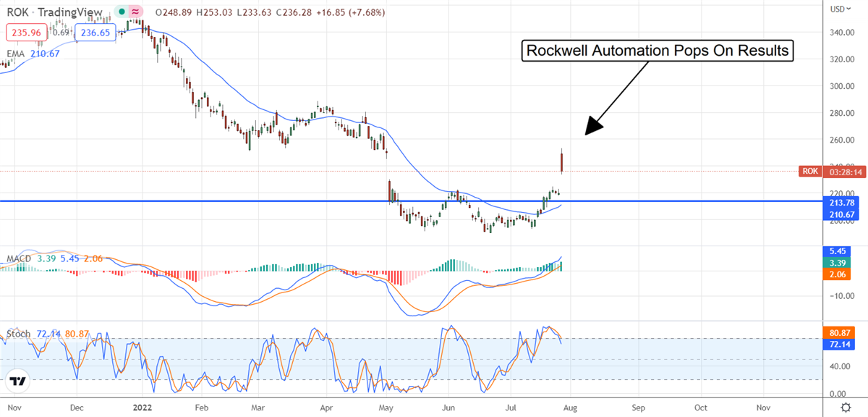Viewport: 868px width, 417px height.
Task: Select the Rockwell Automation Pops On Results textbox
Action: (x=657, y=51)
